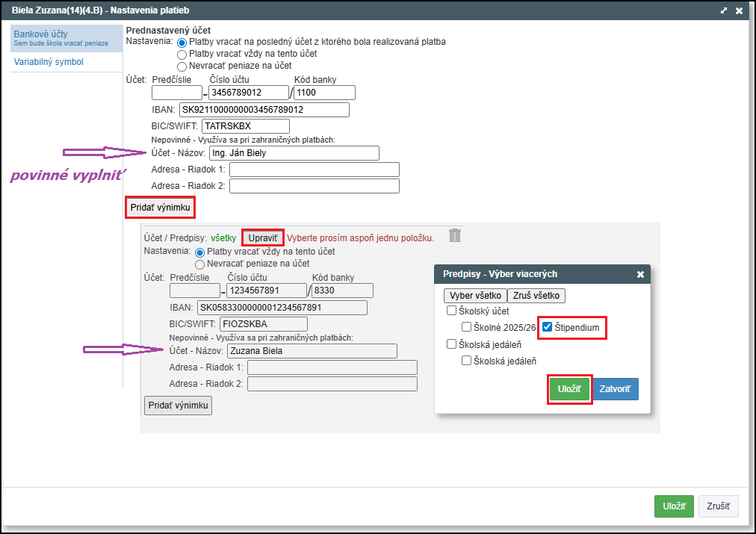Expand the payment settings dialog to fullscreen
The width and height of the screenshot is (756, 534).
pyautogui.click(x=723, y=10)
